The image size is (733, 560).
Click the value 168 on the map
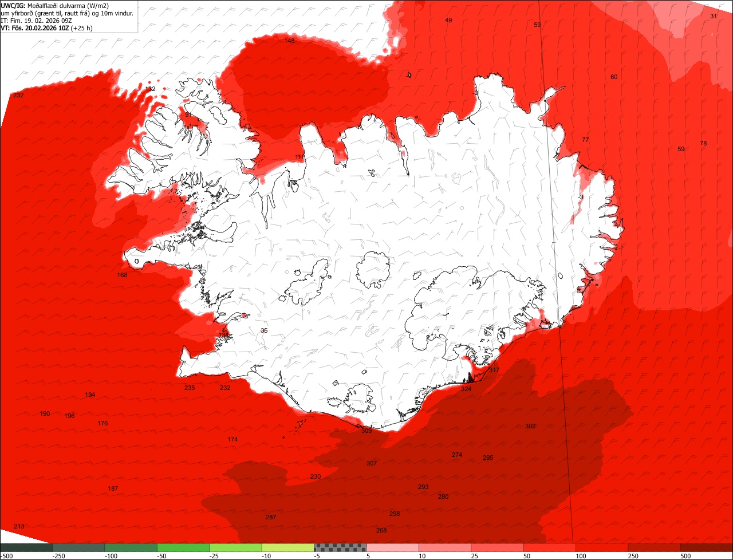pos(122,275)
